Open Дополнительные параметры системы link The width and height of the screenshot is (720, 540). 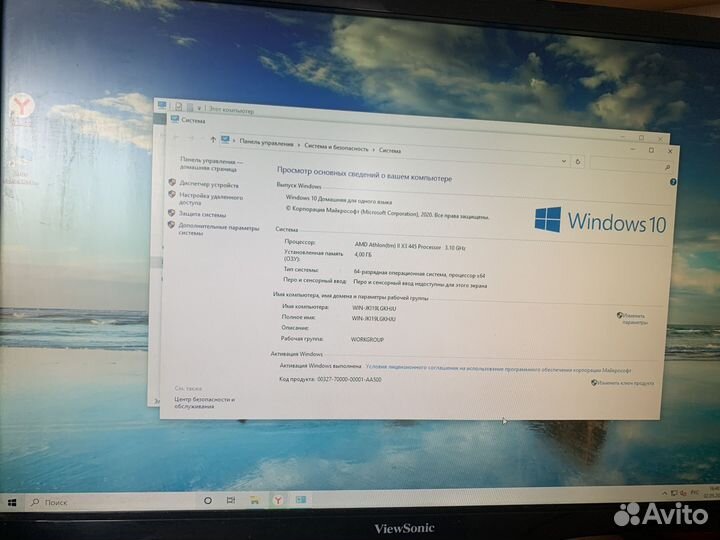click(219, 230)
